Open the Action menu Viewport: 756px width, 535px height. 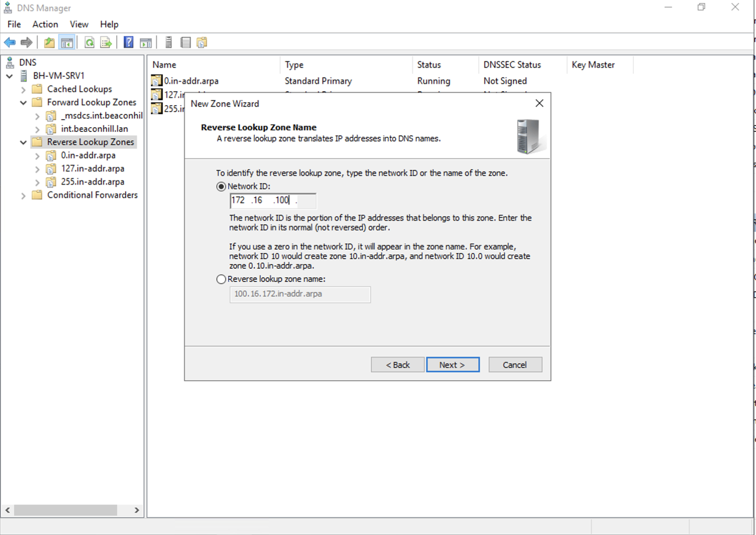[45, 24]
